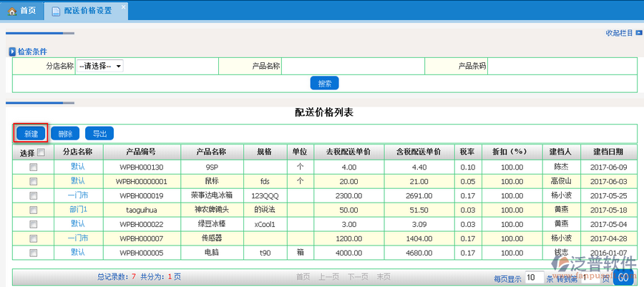This screenshot has height=287, width=644.
Task: Click the 导出 export button
Action: 99,133
